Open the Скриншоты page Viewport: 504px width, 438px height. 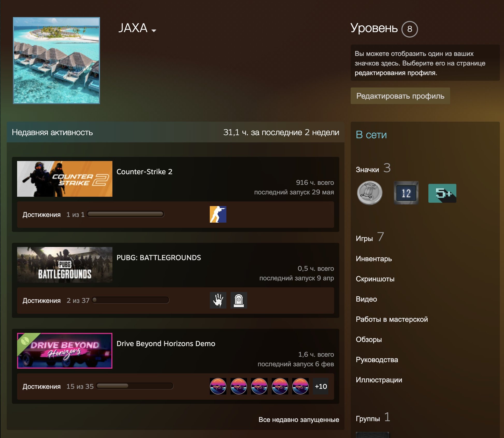pyautogui.click(x=375, y=279)
